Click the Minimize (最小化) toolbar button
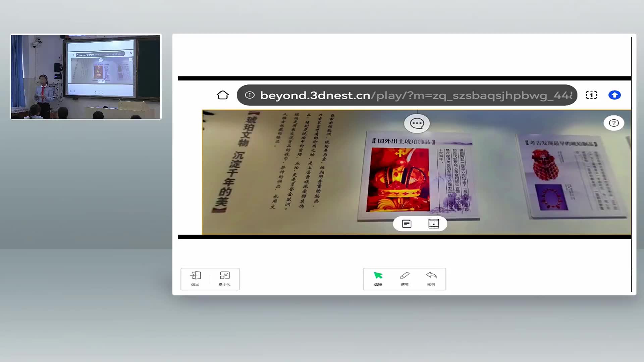644x362 pixels. [225, 279]
